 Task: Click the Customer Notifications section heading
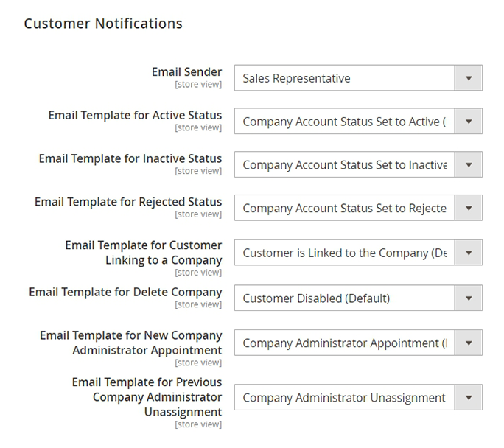(x=103, y=24)
